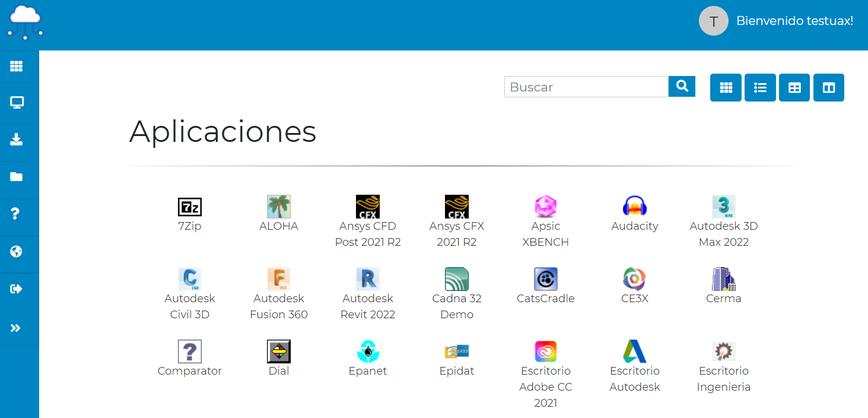Open the desktops monitor icon in sidebar

17,103
